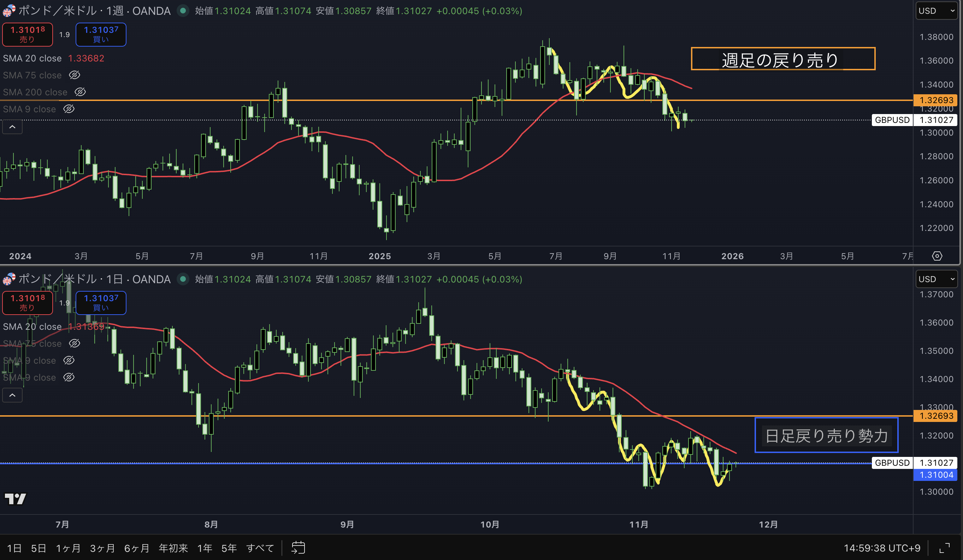This screenshot has height=560, width=963.
Task: Click the fullscreen expand icon
Action: point(944,548)
